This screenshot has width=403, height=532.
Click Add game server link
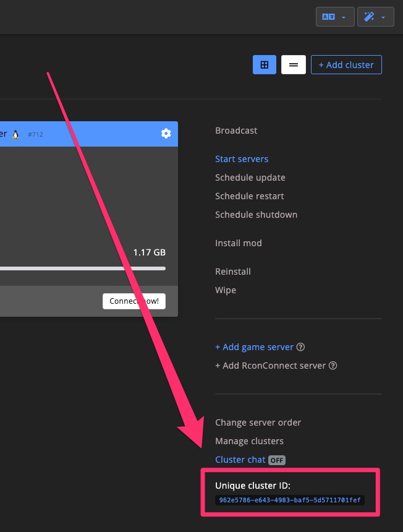coord(254,347)
